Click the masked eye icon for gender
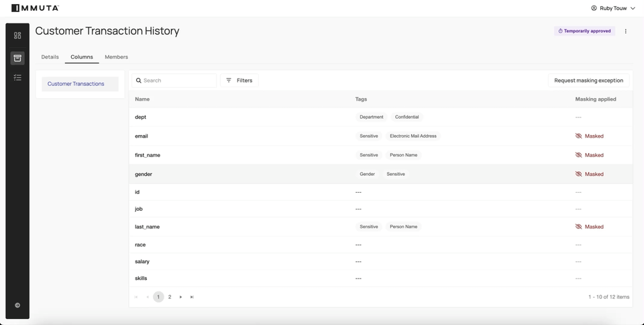 pyautogui.click(x=578, y=174)
